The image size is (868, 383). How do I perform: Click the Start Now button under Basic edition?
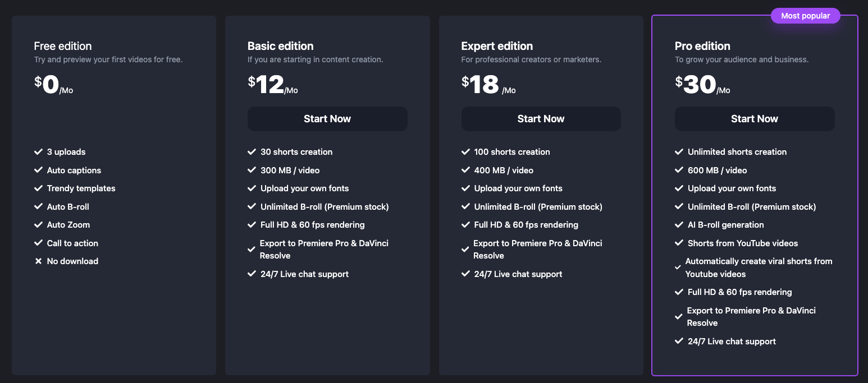tap(327, 119)
